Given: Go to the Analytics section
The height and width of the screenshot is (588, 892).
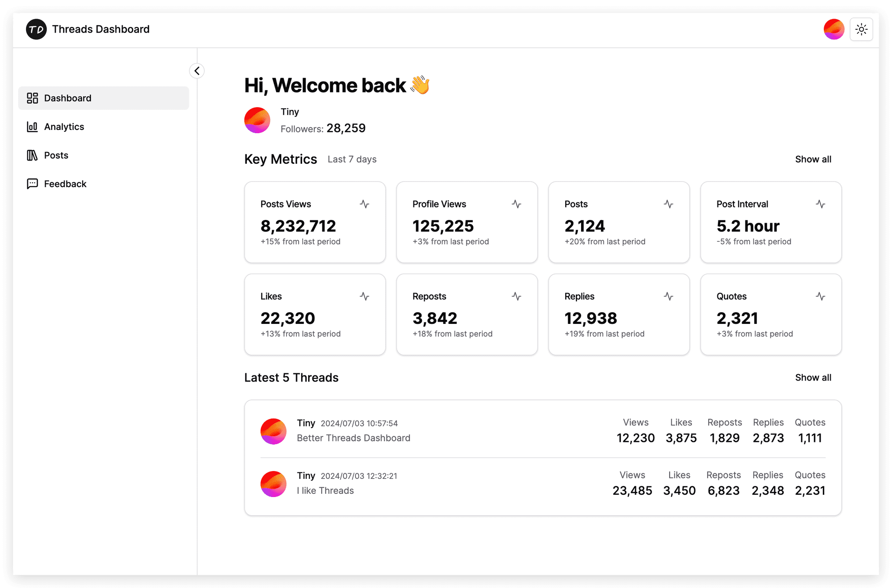Looking at the screenshot, I should pyautogui.click(x=103, y=127).
